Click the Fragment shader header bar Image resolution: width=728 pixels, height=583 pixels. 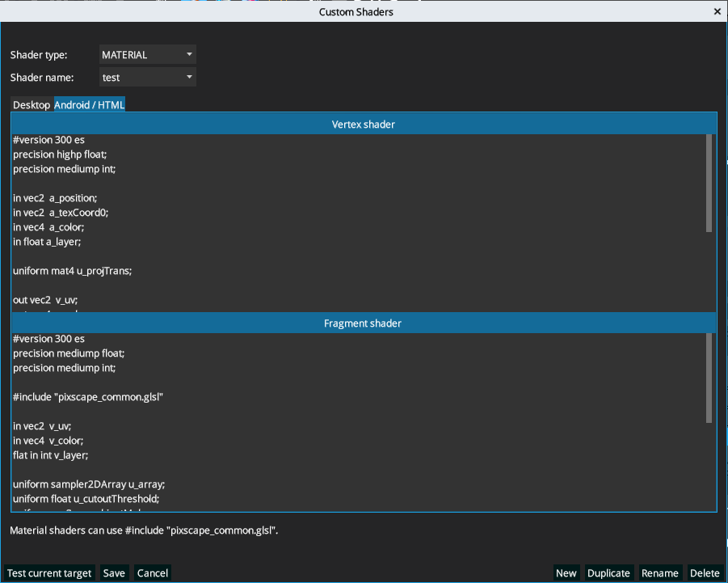point(364,323)
